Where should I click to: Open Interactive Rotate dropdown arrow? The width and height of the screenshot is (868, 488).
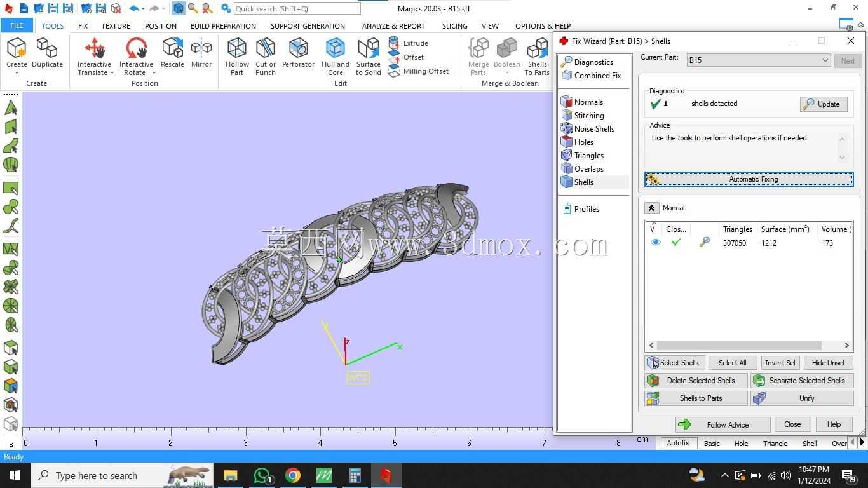(154, 73)
